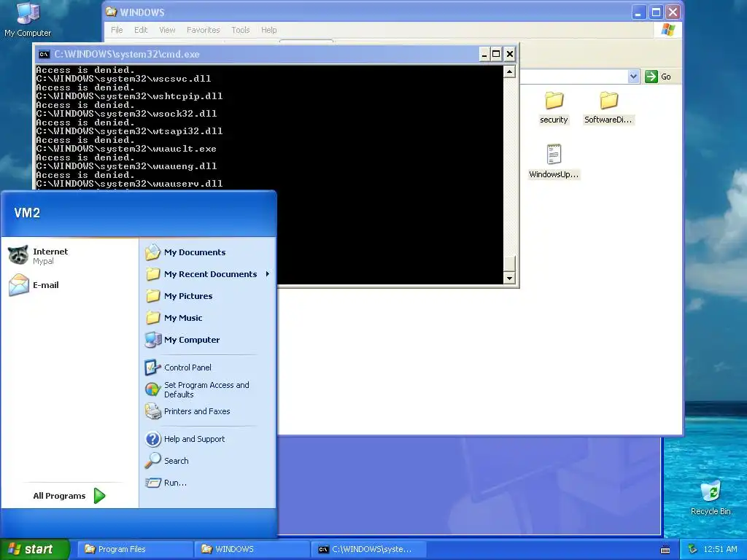This screenshot has width=747, height=560.
Task: Open the Tools menu
Action: 241,30
